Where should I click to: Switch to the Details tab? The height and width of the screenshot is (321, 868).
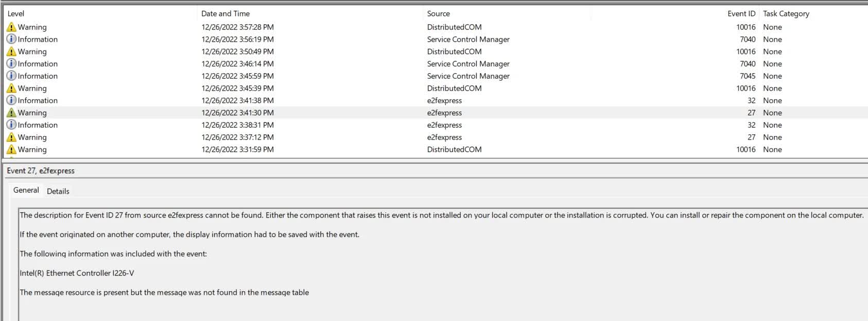[x=58, y=191]
